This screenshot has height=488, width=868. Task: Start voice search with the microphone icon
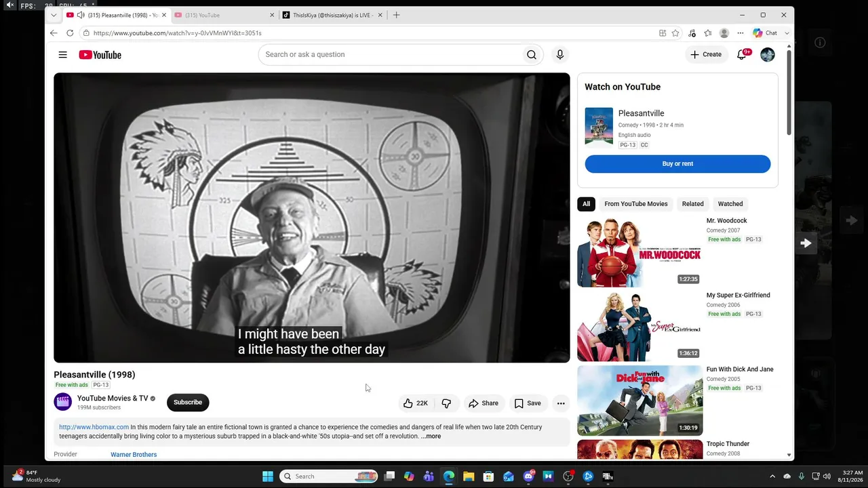[x=560, y=55]
